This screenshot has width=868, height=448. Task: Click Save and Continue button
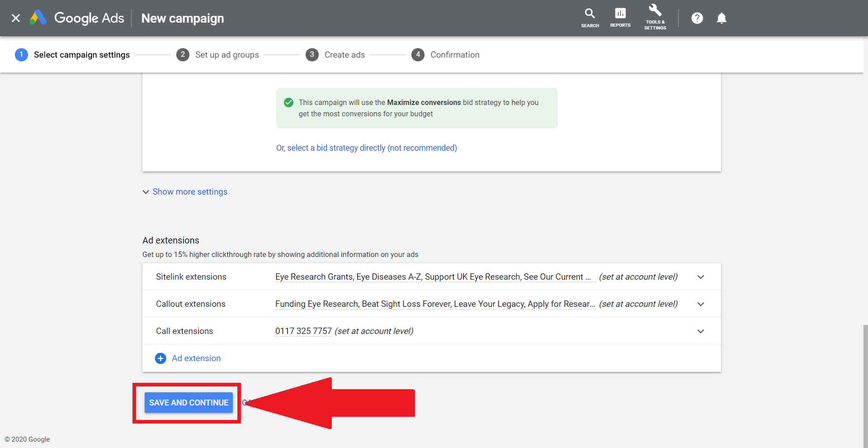tap(189, 403)
